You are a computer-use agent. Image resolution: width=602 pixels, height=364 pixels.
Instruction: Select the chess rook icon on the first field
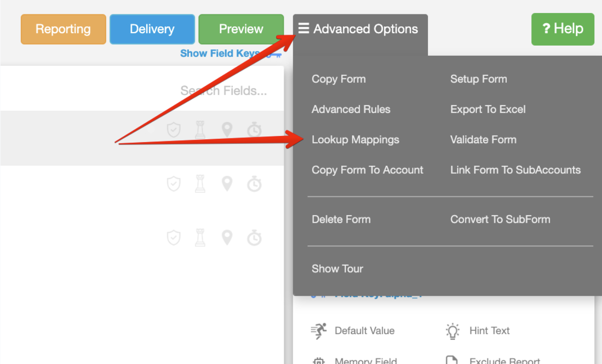[x=200, y=129]
